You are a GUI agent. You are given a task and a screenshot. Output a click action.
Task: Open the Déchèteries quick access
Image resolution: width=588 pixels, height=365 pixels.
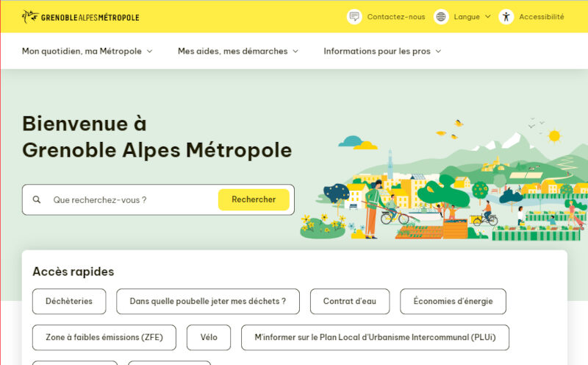[x=69, y=301]
